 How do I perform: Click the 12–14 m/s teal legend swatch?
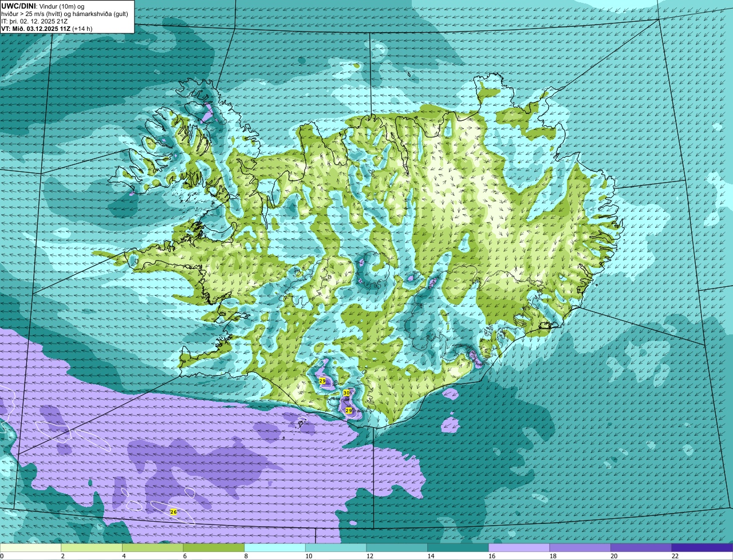click(x=397, y=547)
